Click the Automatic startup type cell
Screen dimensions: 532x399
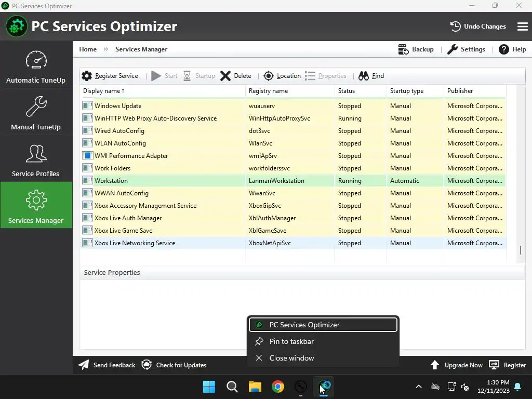tap(415, 181)
